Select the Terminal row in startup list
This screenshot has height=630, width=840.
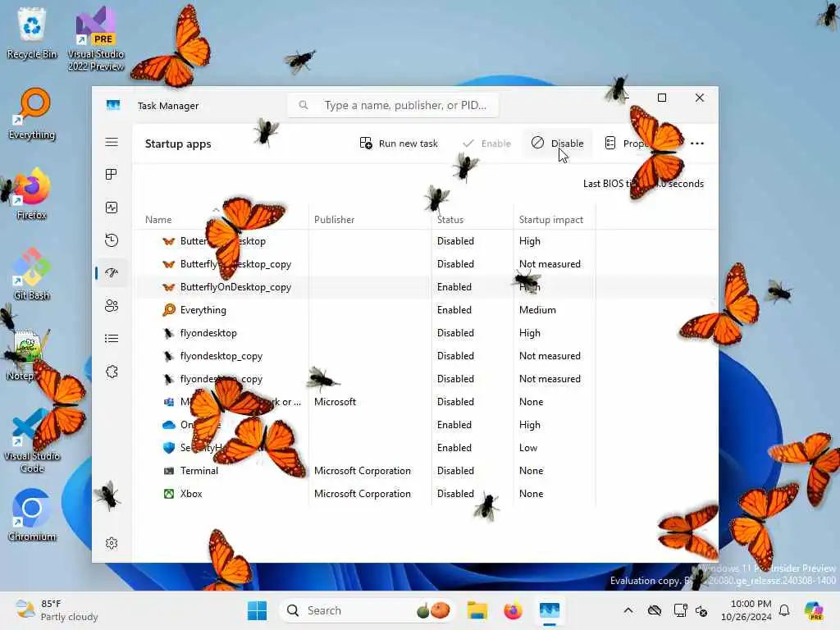(426, 470)
